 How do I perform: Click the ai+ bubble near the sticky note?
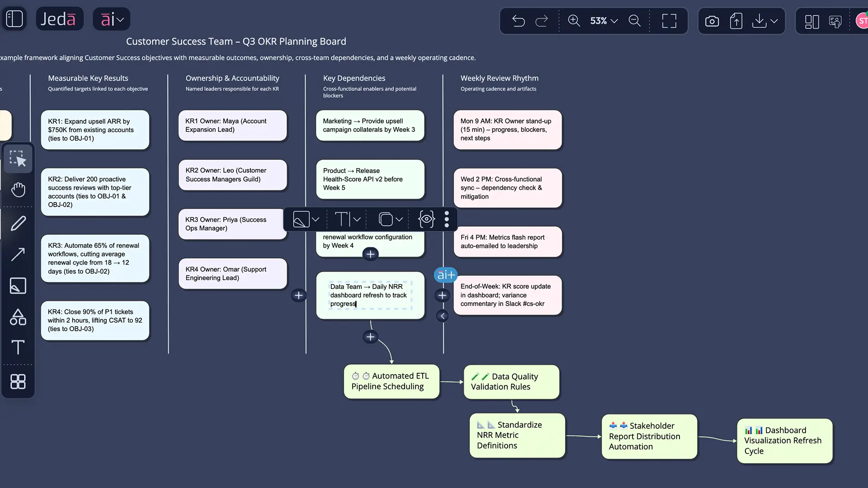(445, 275)
